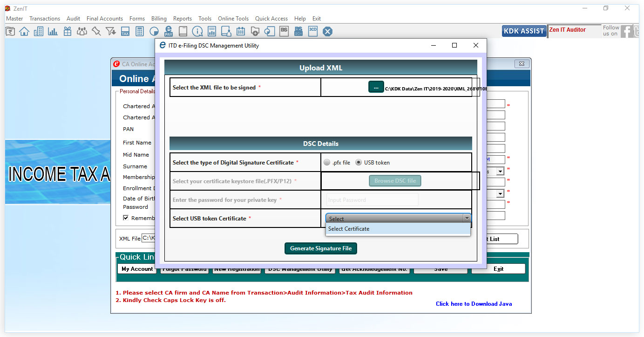Viewport: 644px width, 337px height.
Task: Toggle the Remember checkbox in CA Online window
Action: tap(126, 218)
